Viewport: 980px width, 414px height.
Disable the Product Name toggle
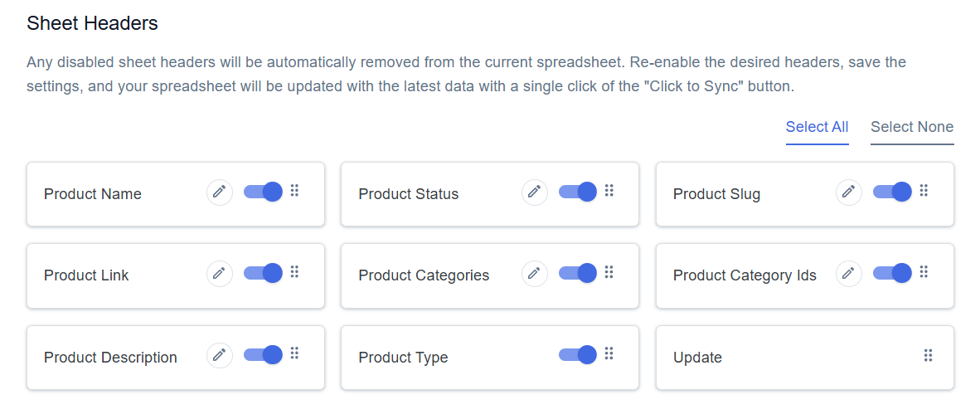[x=263, y=192]
